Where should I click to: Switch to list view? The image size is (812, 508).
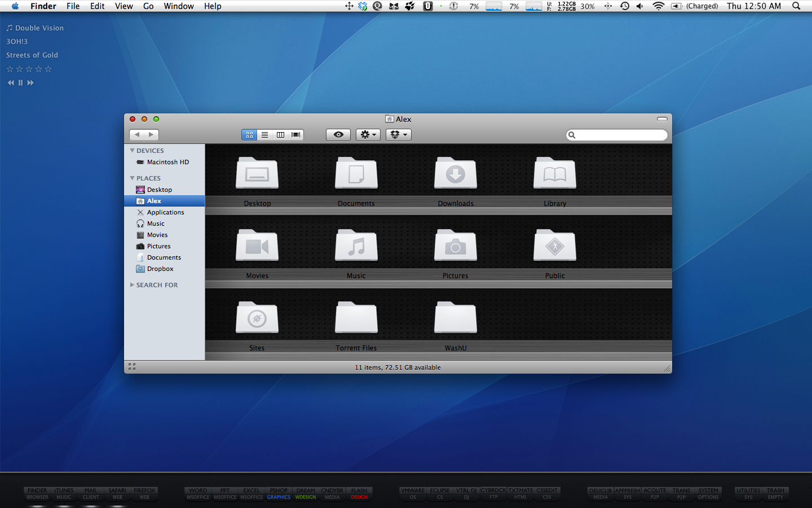point(264,135)
